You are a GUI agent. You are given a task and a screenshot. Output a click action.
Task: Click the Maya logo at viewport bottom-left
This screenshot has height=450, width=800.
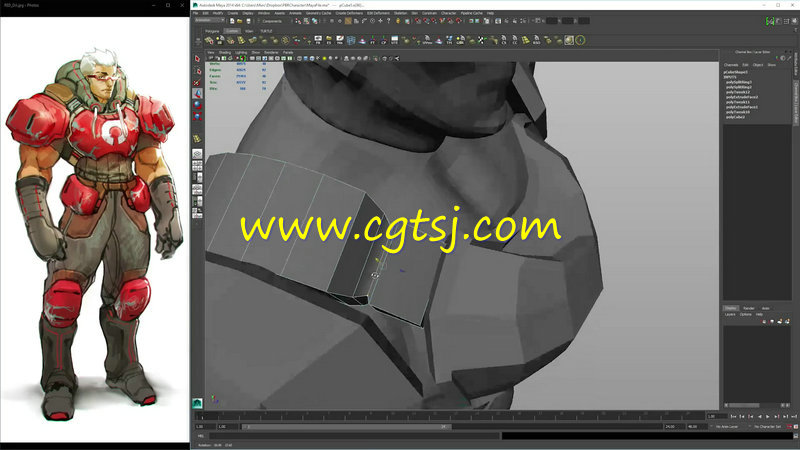point(197,403)
